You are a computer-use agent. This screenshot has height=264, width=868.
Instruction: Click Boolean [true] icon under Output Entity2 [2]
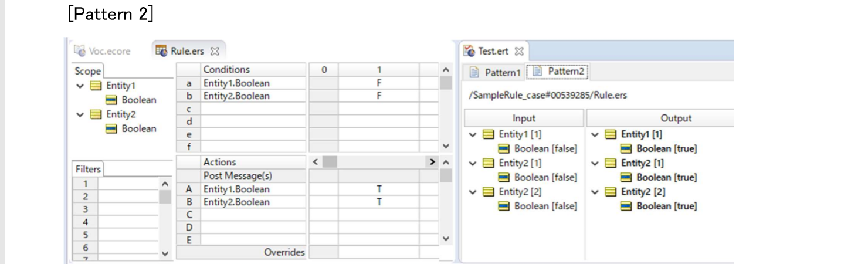click(x=627, y=206)
